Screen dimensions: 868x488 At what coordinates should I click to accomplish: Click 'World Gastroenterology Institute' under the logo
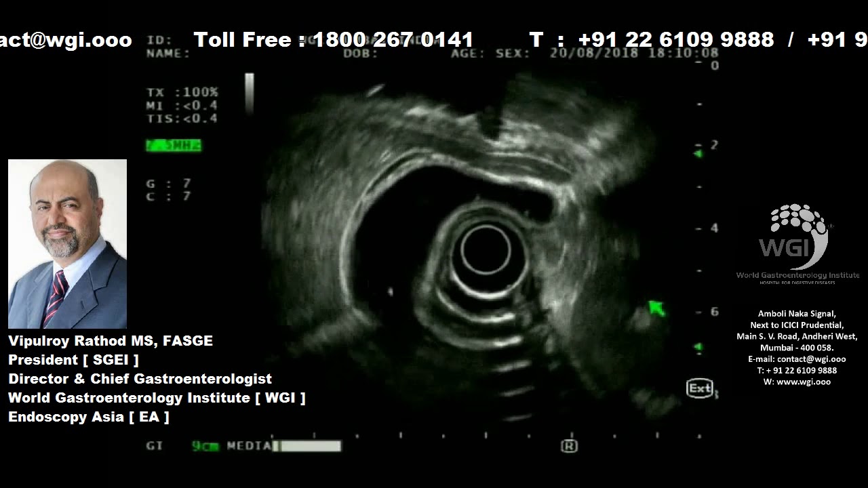pyautogui.click(x=797, y=275)
